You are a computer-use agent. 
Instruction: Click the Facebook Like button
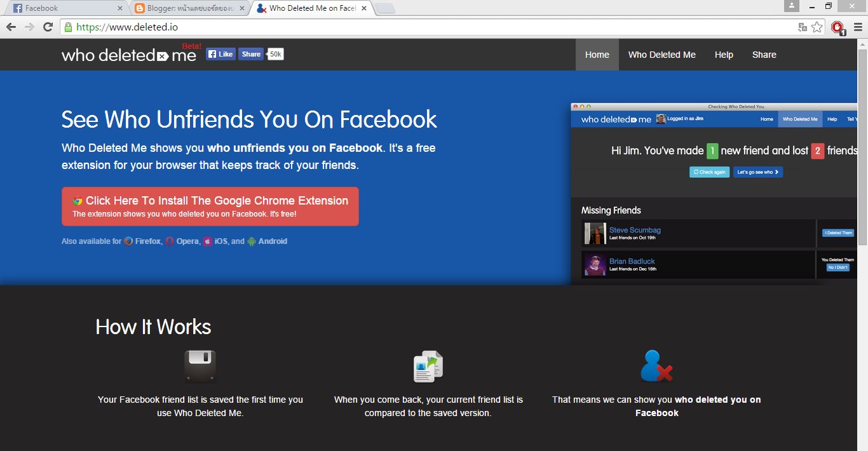tap(220, 54)
